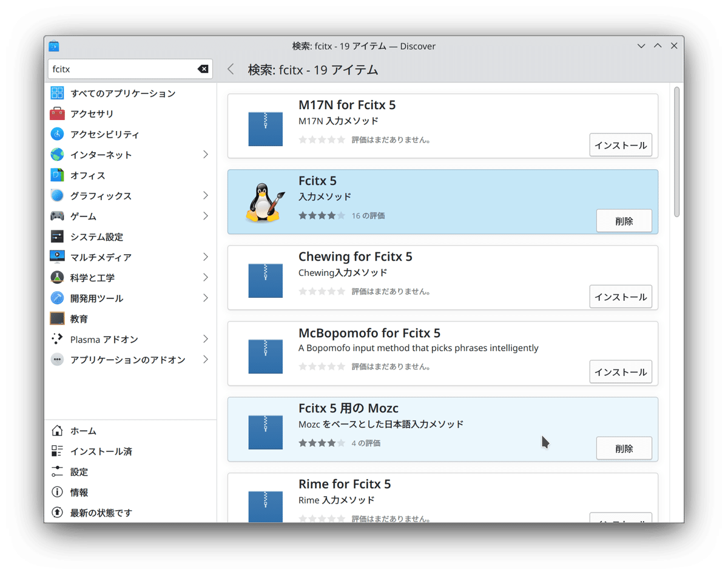Click the Discover app icon in title bar
This screenshot has height=575, width=728.
pos(54,46)
